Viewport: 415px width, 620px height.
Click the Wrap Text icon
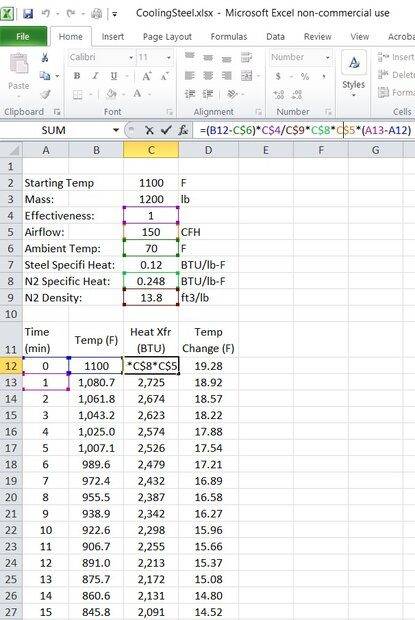click(247, 57)
